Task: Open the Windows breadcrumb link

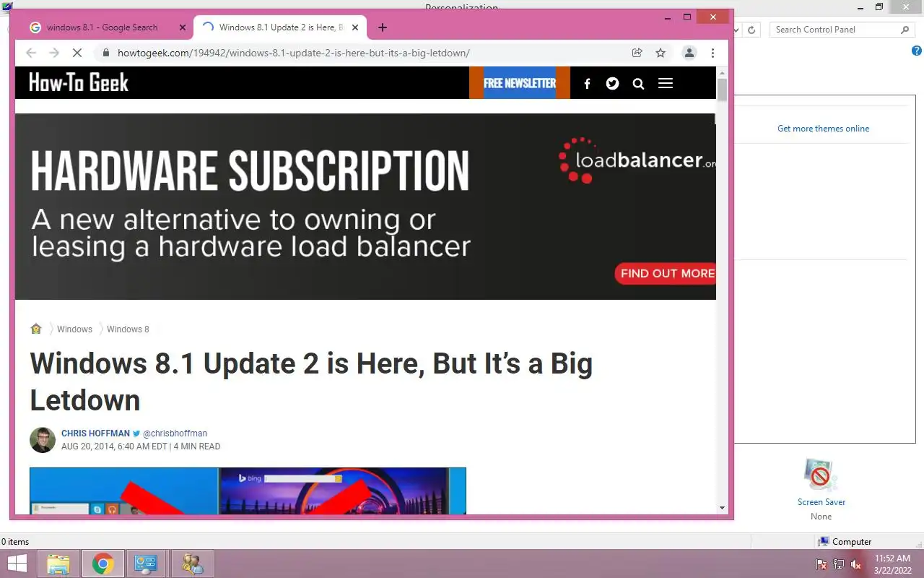Action: pyautogui.click(x=74, y=329)
